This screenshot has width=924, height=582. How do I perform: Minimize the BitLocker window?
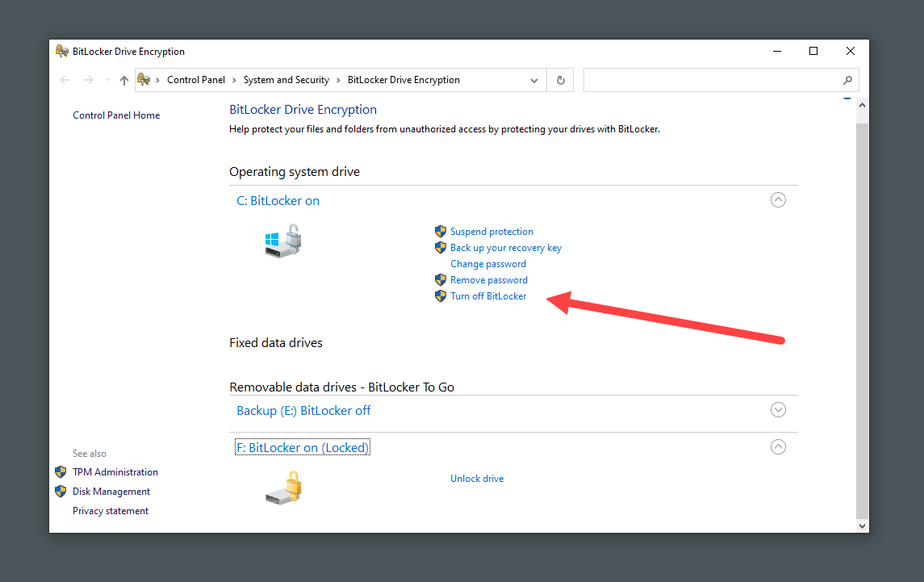776,52
